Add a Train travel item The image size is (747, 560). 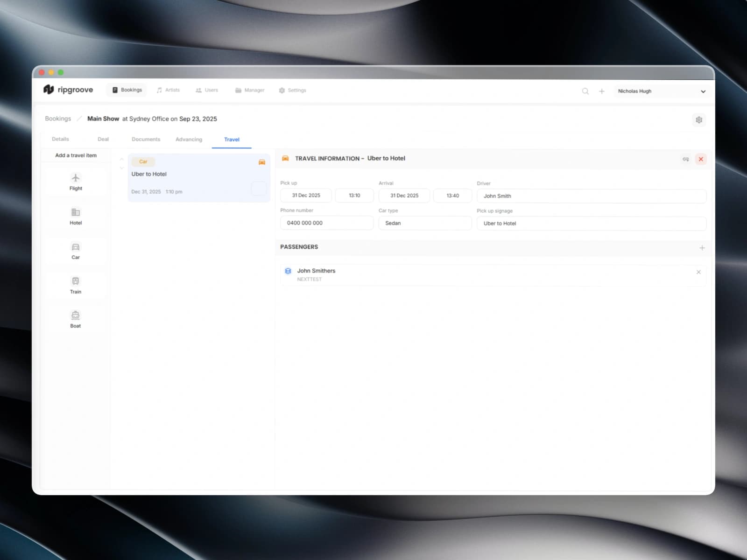pos(75,285)
